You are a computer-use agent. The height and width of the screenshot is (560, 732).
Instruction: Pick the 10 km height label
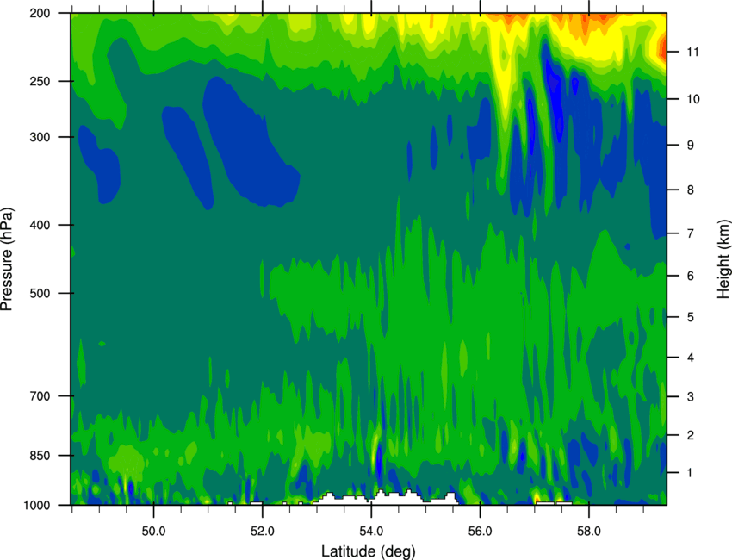[693, 99]
